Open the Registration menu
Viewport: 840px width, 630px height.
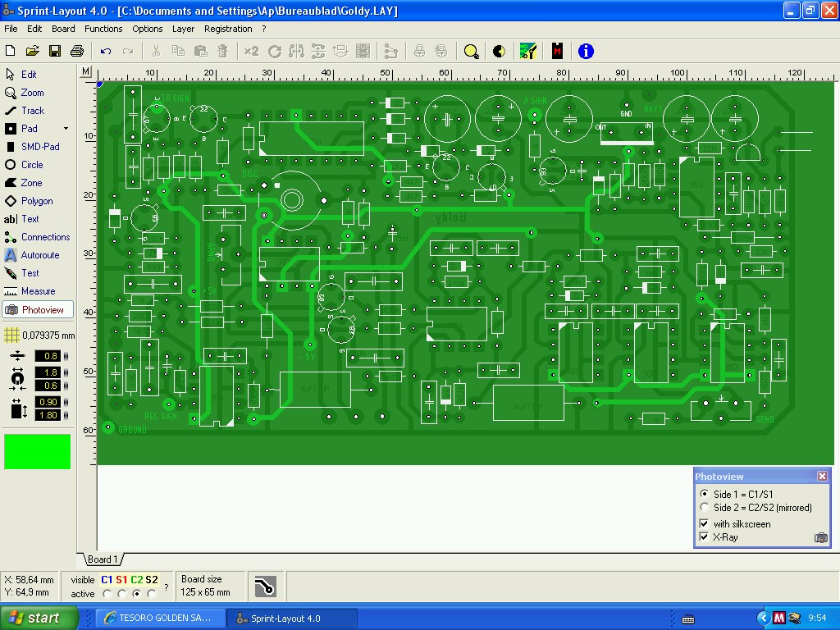[228, 29]
